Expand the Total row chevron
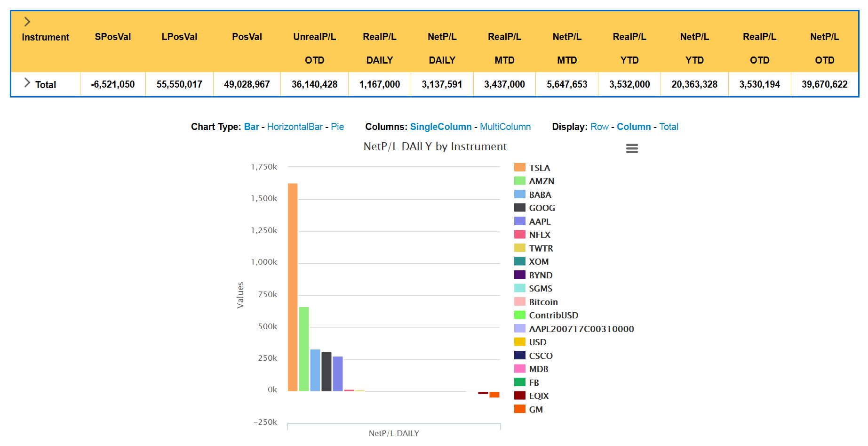This screenshot has height=446, width=868. pos(27,83)
